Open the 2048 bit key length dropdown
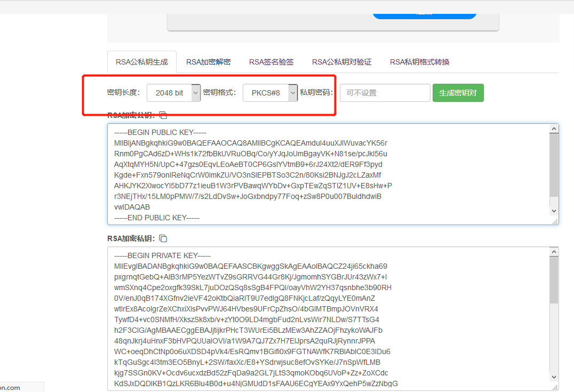Image resolution: width=574 pixels, height=392 pixels. pyautogui.click(x=173, y=93)
